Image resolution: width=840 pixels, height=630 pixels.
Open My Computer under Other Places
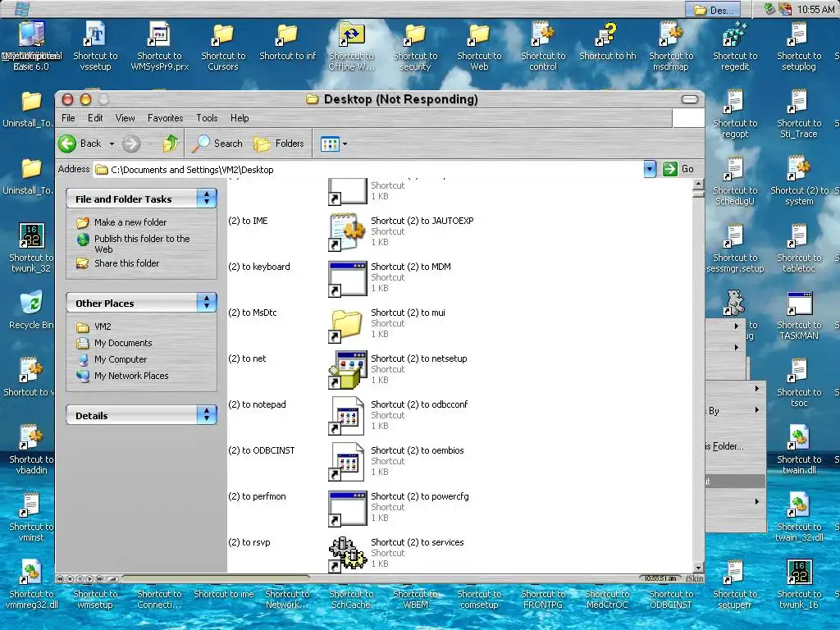(121, 359)
